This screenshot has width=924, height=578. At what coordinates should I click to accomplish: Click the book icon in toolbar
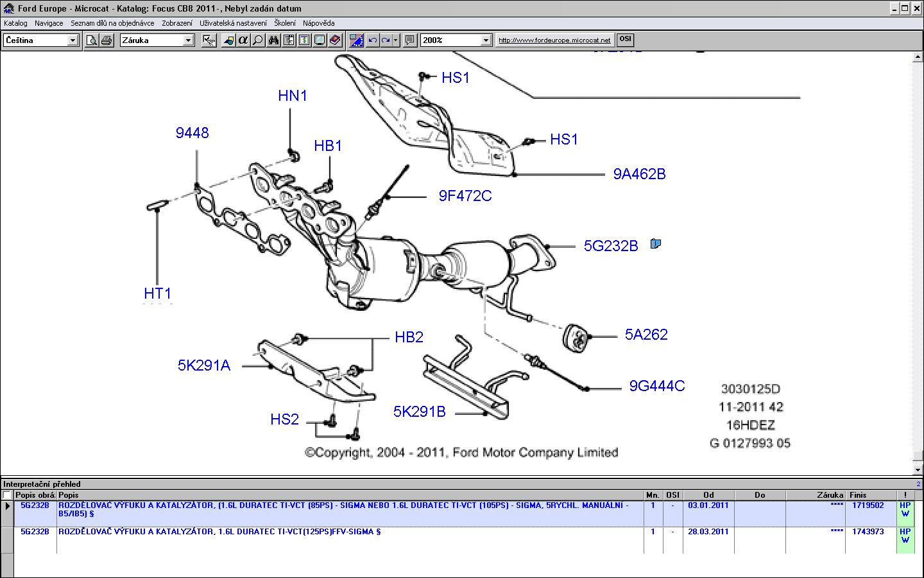pyautogui.click(x=335, y=40)
